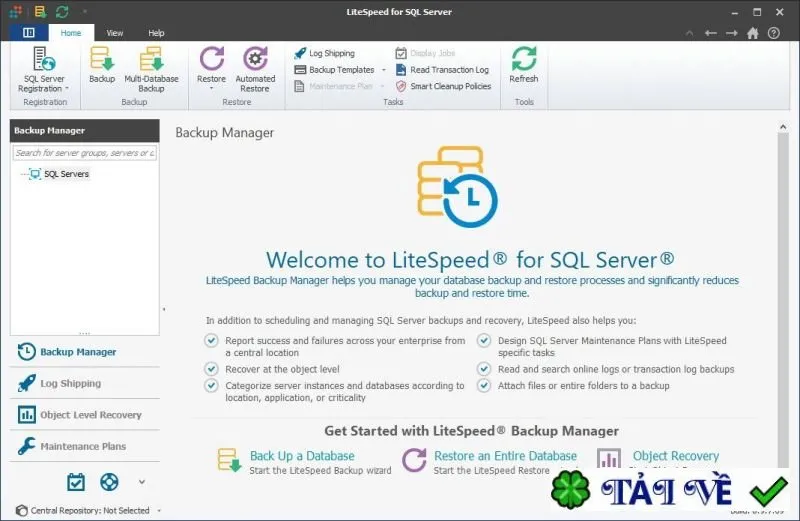
Task: Click the server search input field
Action: 85,153
